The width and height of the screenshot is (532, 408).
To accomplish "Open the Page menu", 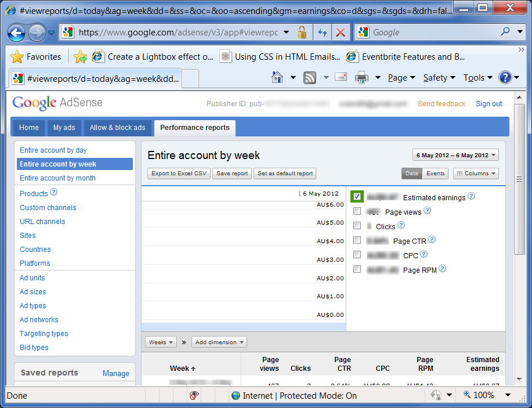I will [x=401, y=78].
